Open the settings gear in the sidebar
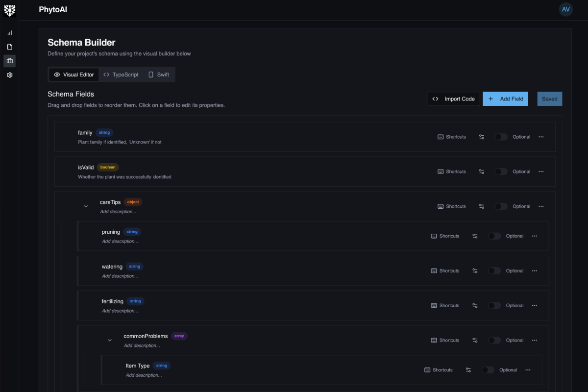This screenshot has height=392, width=588. [9, 74]
